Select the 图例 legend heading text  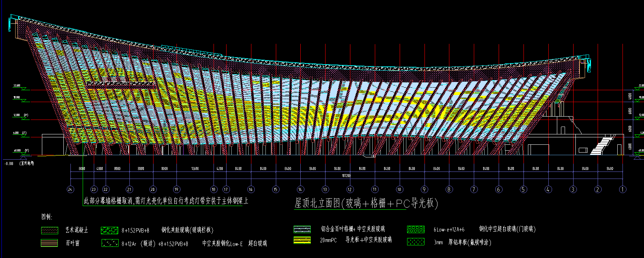47,217
